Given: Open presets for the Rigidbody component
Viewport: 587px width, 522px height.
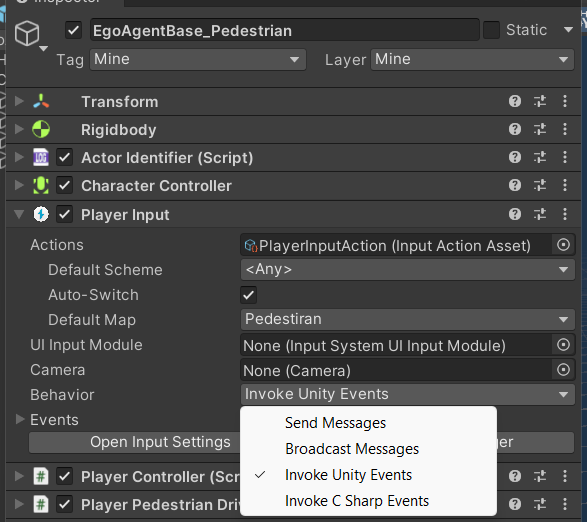Looking at the screenshot, I should tap(540, 129).
